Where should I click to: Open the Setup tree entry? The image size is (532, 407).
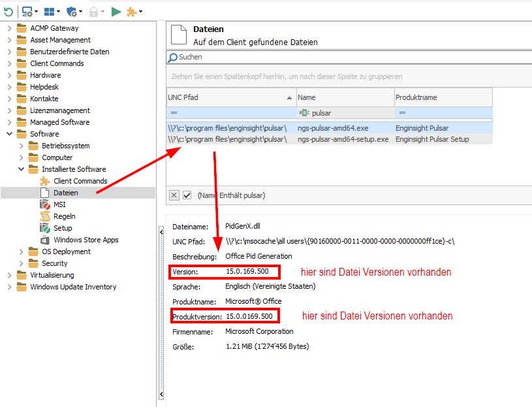pos(63,228)
